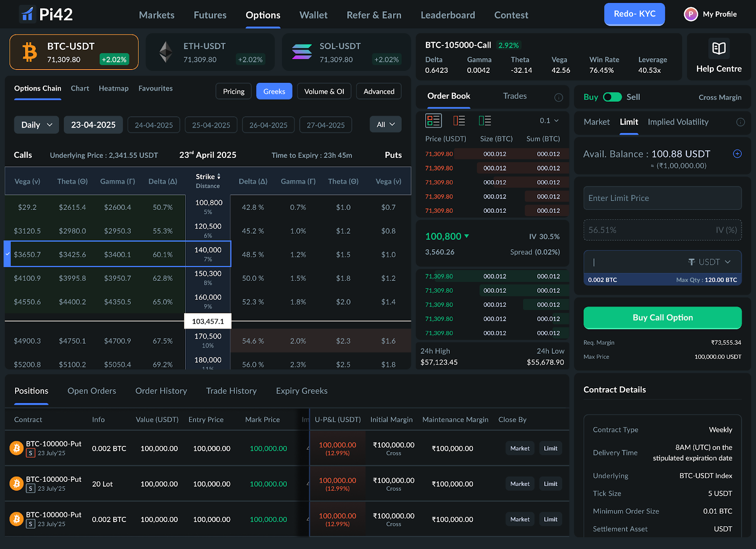This screenshot has height=549, width=756.
Task: Show the Advanced columns view
Action: (x=379, y=91)
